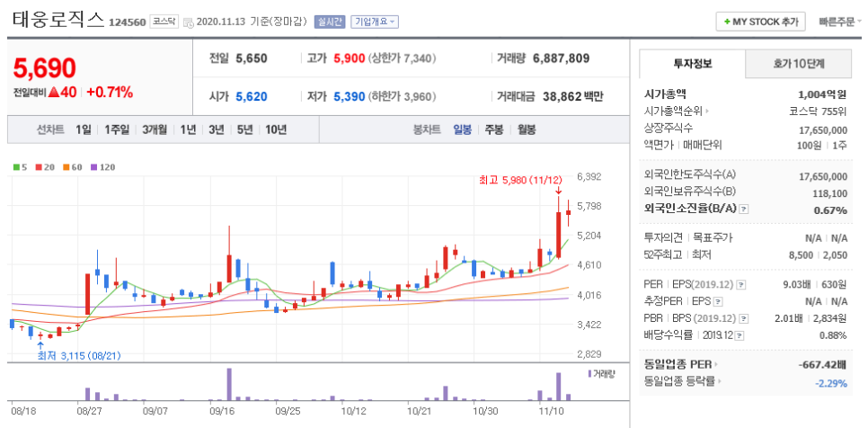Switch to the 투자정보 tab
868x428 pixels.
pos(693,63)
